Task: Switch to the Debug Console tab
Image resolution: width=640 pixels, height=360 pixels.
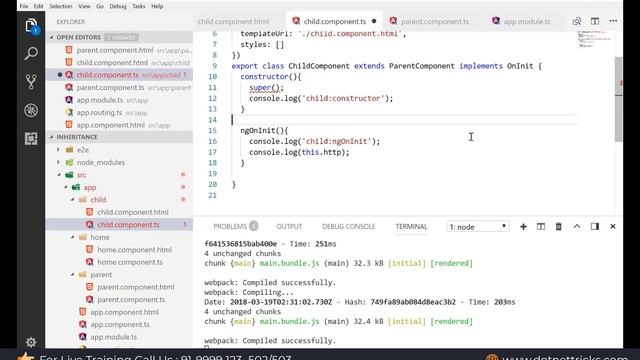Action: point(349,227)
